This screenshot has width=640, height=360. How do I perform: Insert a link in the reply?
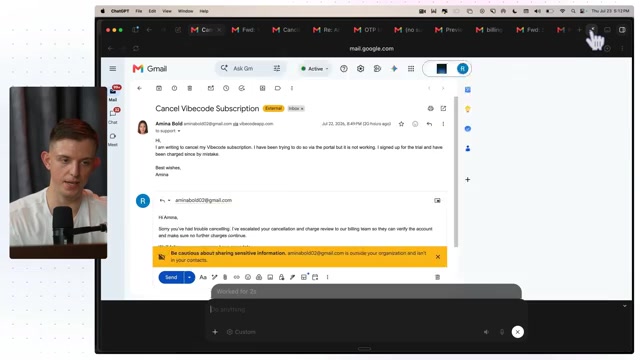click(x=236, y=277)
